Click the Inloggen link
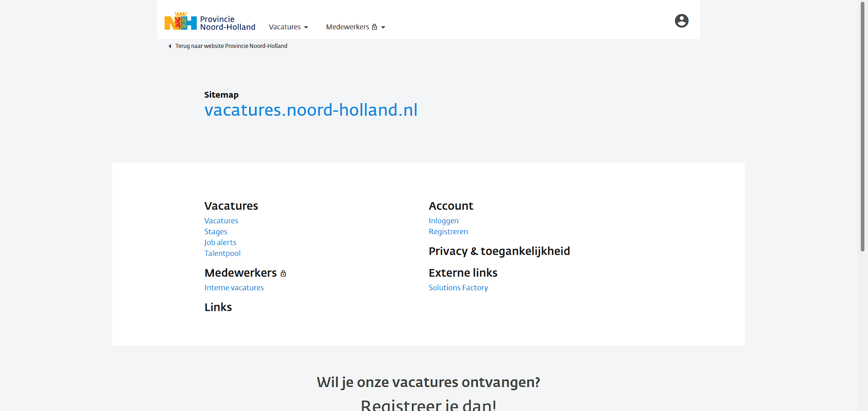Screen dimensions: 868x411 tap(443, 221)
